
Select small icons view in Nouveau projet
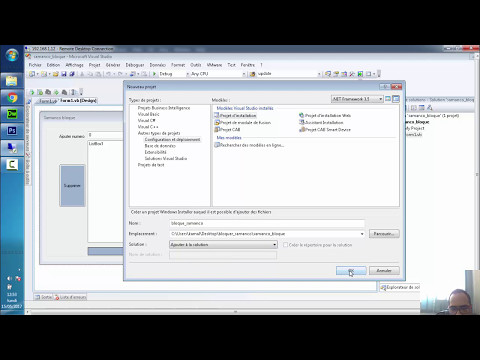pos(396,99)
